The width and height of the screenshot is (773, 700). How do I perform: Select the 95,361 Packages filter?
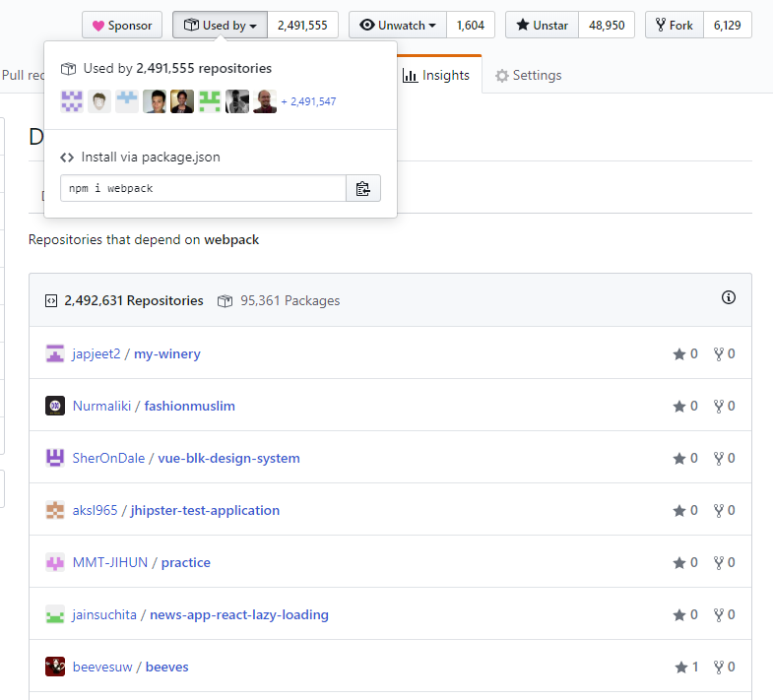[279, 300]
